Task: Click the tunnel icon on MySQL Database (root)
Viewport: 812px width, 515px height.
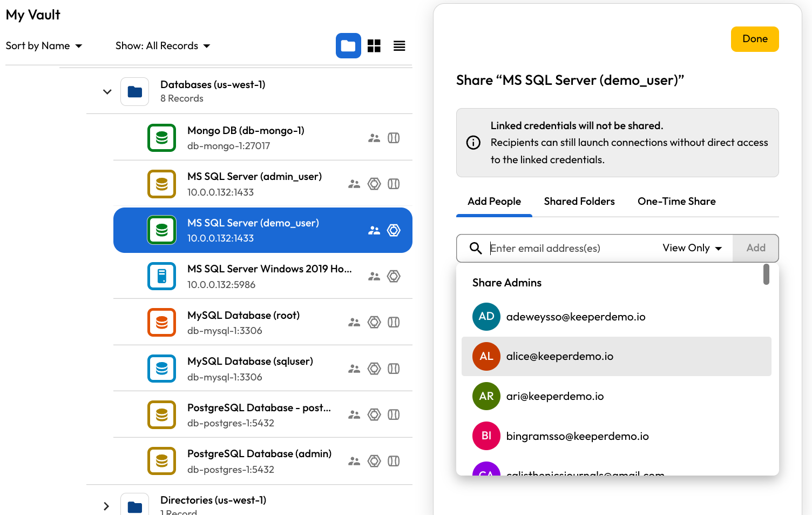Action: coord(394,322)
